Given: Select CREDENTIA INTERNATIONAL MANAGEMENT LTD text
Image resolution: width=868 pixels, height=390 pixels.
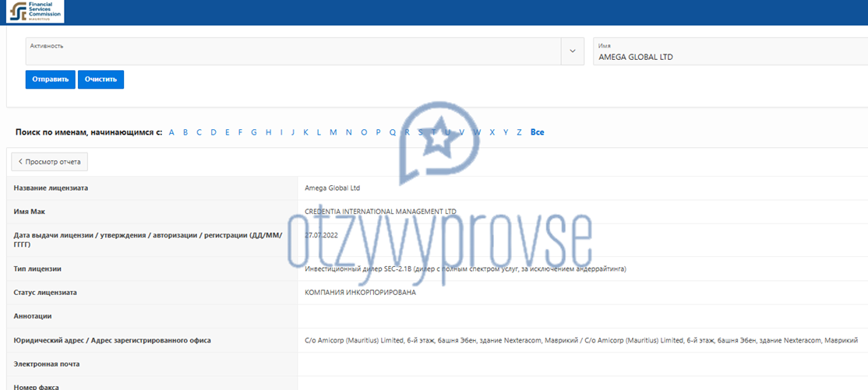Looking at the screenshot, I should pos(381,211).
